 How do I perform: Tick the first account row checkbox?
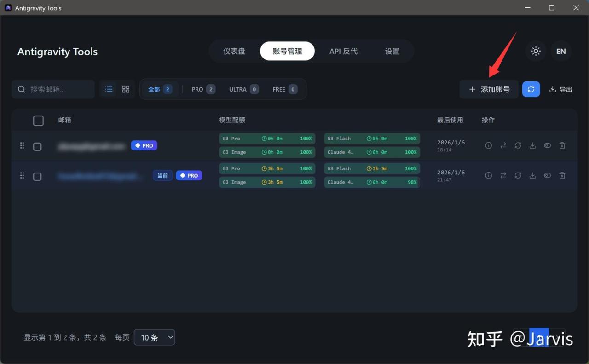pyautogui.click(x=38, y=146)
